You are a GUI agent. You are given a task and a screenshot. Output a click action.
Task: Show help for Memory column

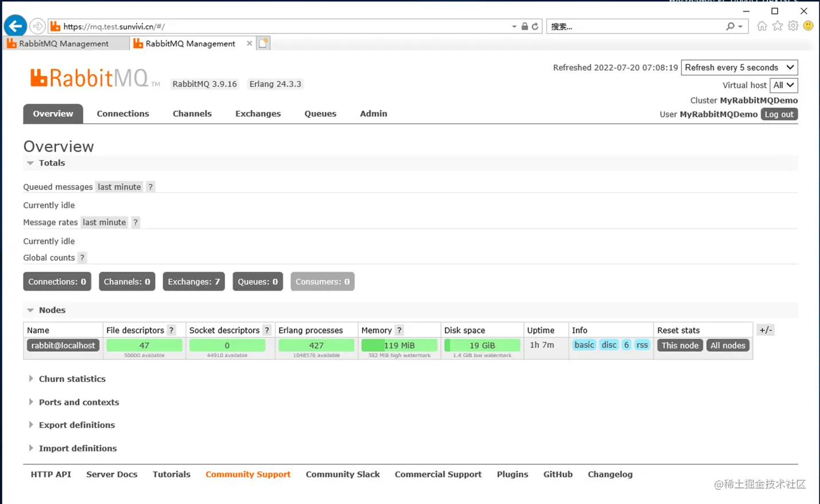[400, 331]
